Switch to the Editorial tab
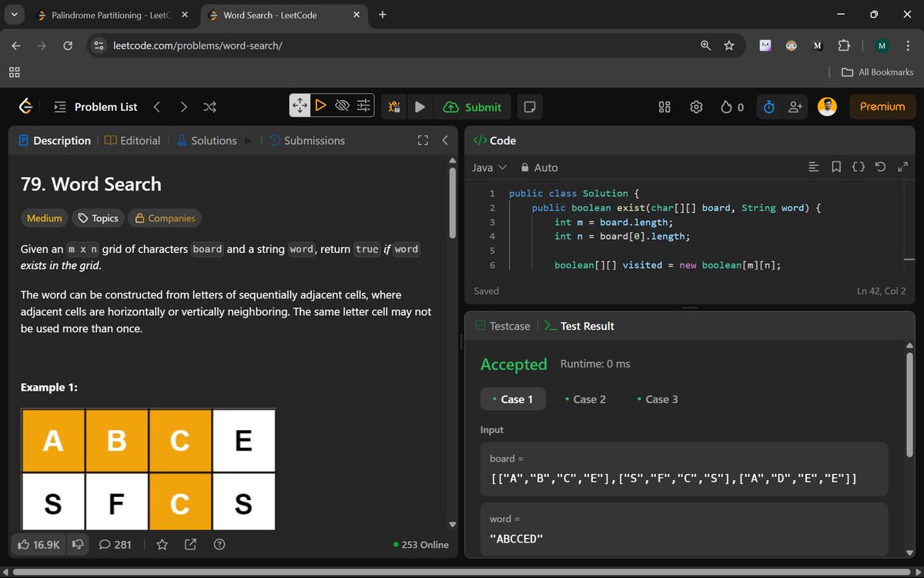This screenshot has width=924, height=578. coord(132,140)
